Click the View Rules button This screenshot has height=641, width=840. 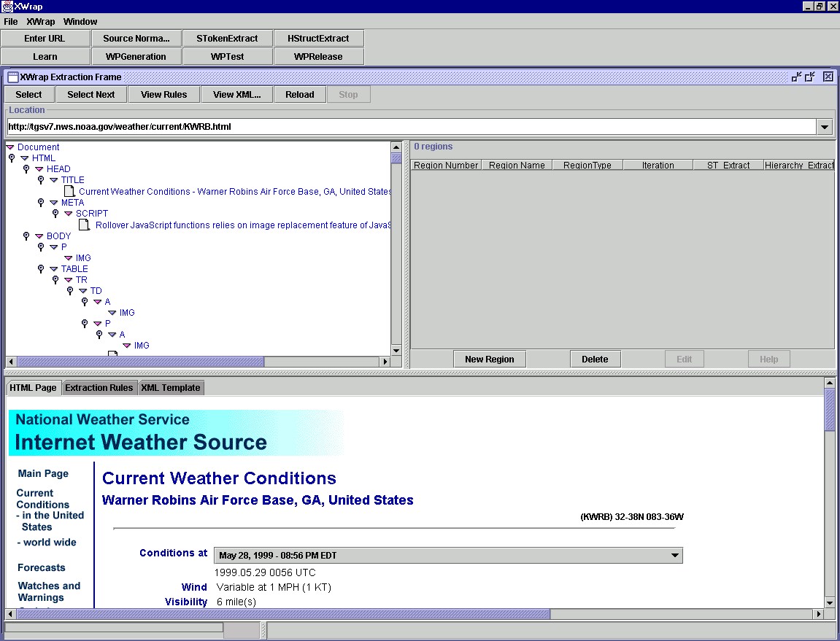163,94
